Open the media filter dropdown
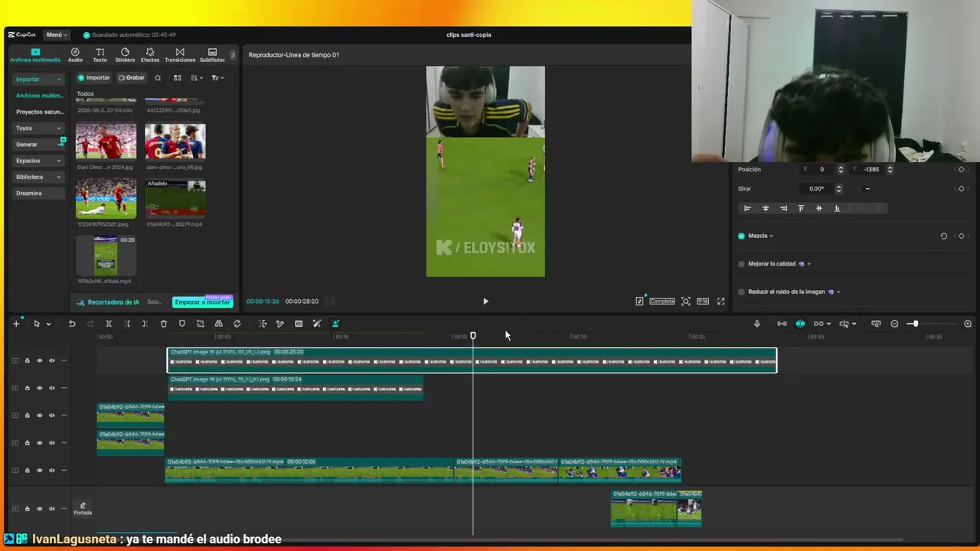This screenshot has height=551, width=980. tap(217, 78)
